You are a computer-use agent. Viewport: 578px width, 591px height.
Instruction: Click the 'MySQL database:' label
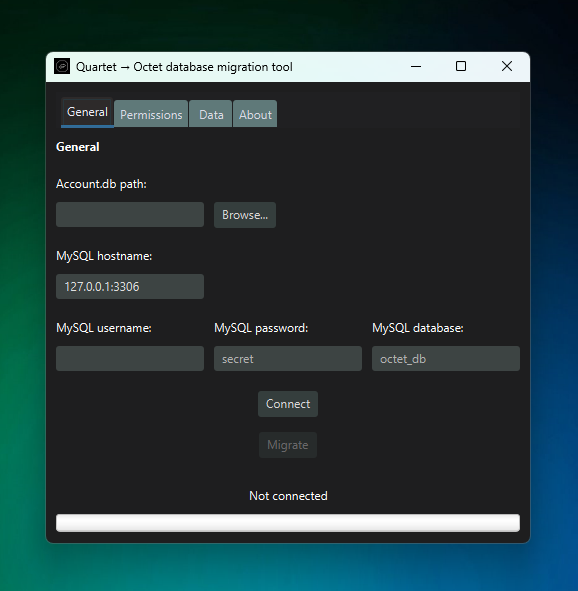418,328
